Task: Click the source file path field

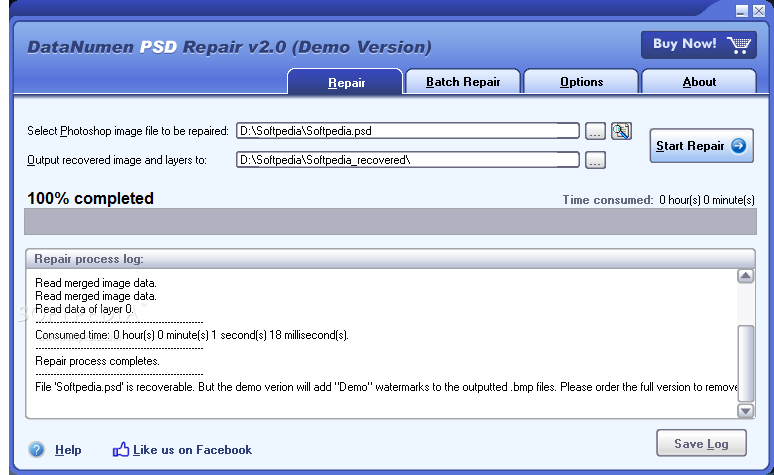Action: coord(408,131)
